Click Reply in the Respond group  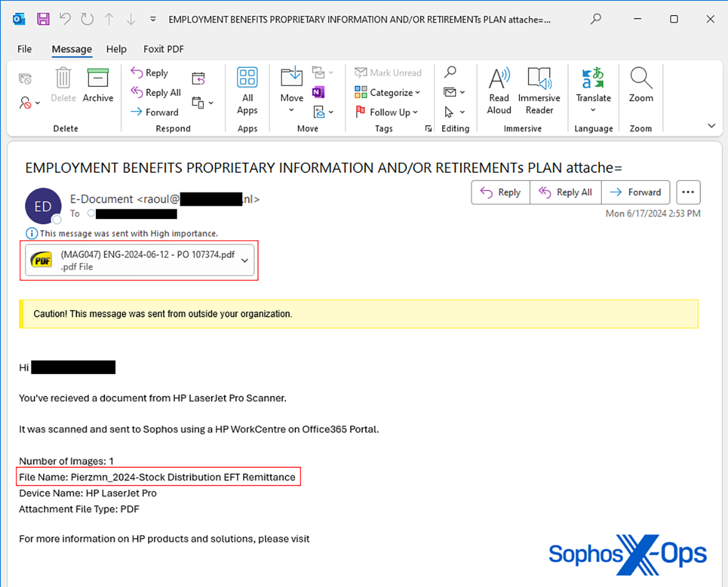pos(149,73)
